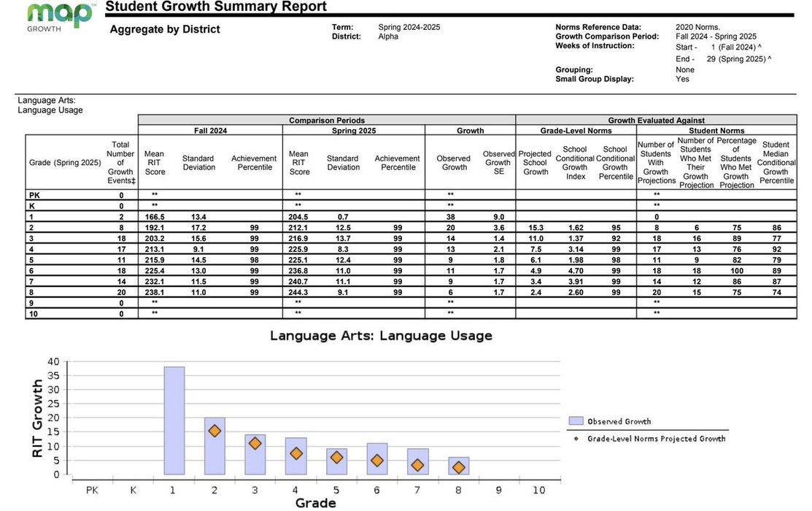The image size is (812, 511).
Task: Click the 'Grade' x-axis title below the chart
Action: [x=315, y=503]
